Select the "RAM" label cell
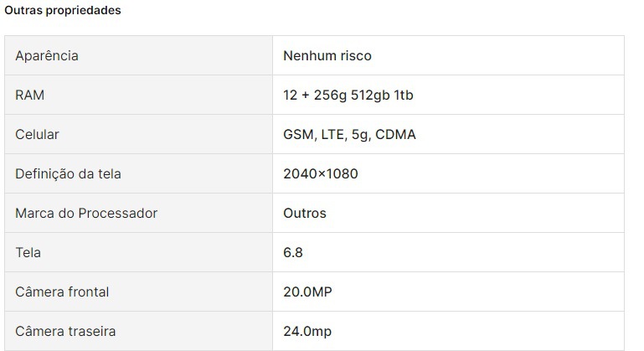The image size is (644, 351). pyautogui.click(x=29, y=95)
